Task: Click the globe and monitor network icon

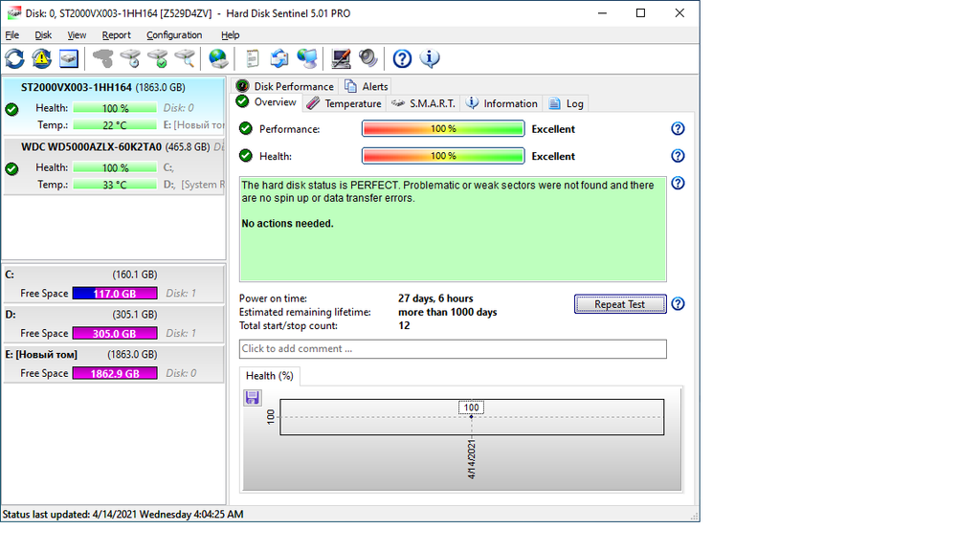Action: click(x=307, y=58)
